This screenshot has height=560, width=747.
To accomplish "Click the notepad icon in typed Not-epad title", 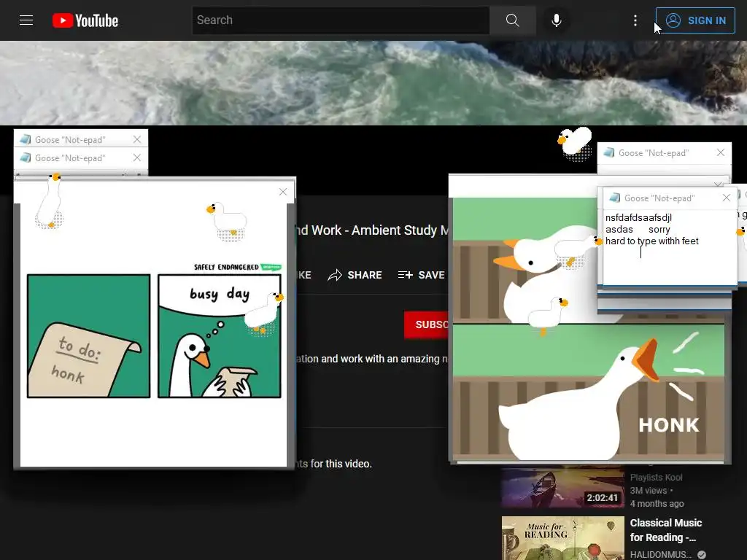I will coord(614,198).
